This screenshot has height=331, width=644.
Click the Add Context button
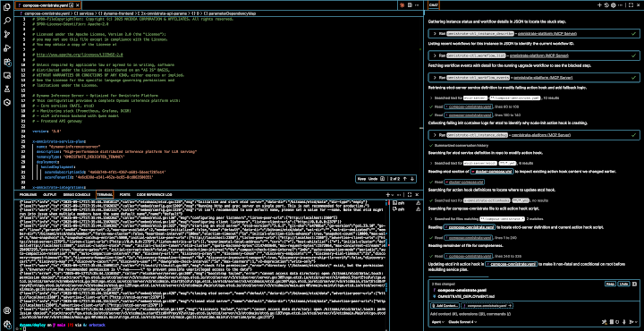pyautogui.click(x=445, y=306)
